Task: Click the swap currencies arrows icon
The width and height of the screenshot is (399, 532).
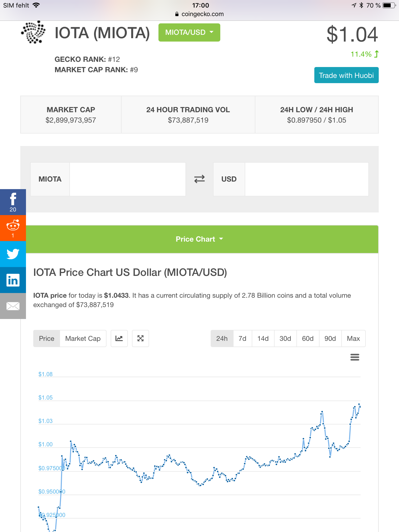Action: (x=199, y=179)
